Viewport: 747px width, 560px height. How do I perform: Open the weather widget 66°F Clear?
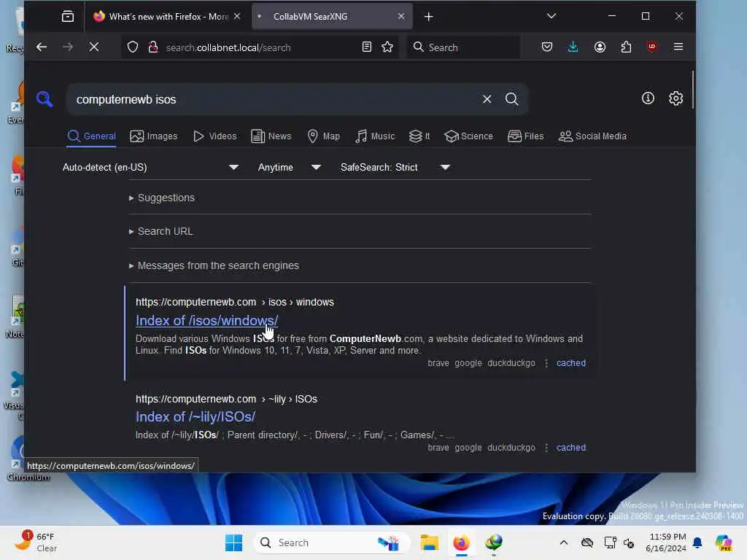36,542
